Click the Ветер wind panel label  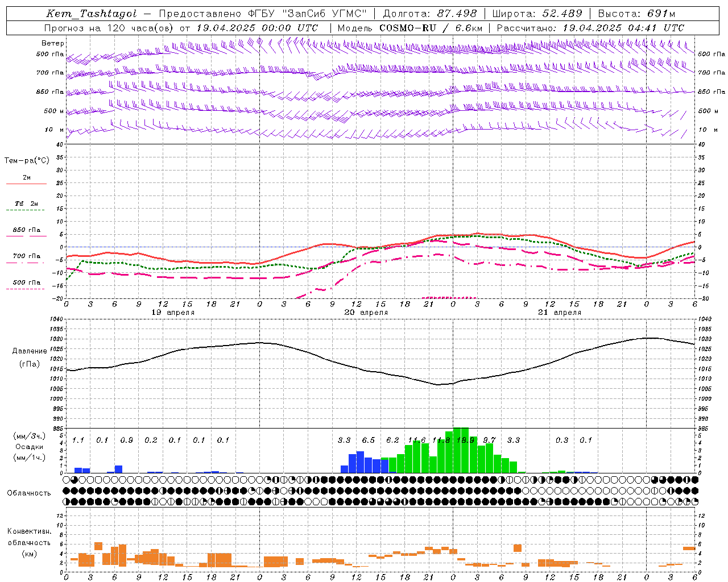click(x=53, y=43)
